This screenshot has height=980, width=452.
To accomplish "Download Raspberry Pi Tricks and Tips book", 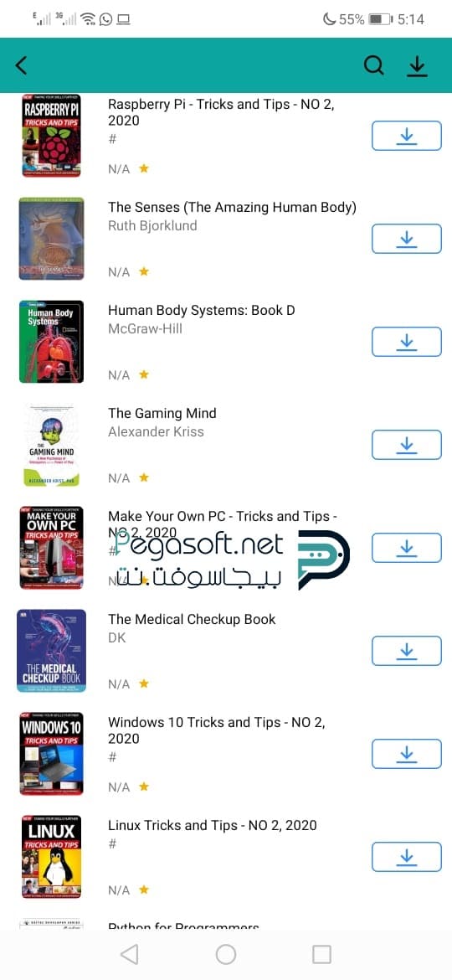I will point(407,136).
